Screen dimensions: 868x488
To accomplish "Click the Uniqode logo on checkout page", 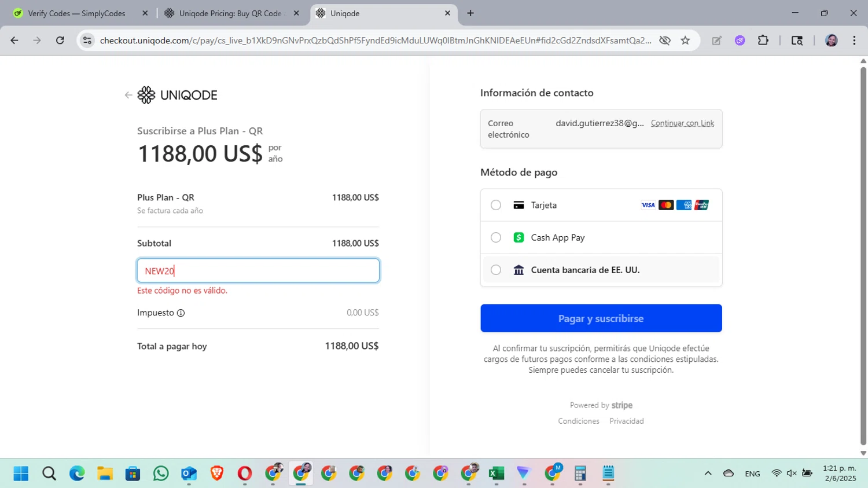I will [177, 95].
